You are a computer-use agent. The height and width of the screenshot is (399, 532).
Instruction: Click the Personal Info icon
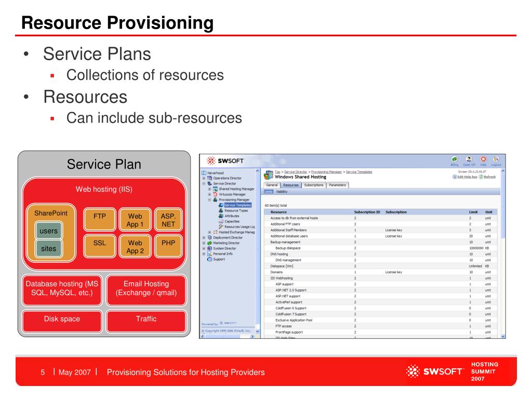coord(210,254)
